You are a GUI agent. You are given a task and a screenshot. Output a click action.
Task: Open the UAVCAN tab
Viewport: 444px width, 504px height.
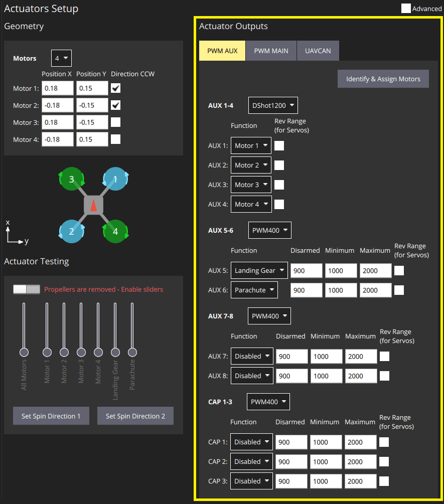click(318, 51)
